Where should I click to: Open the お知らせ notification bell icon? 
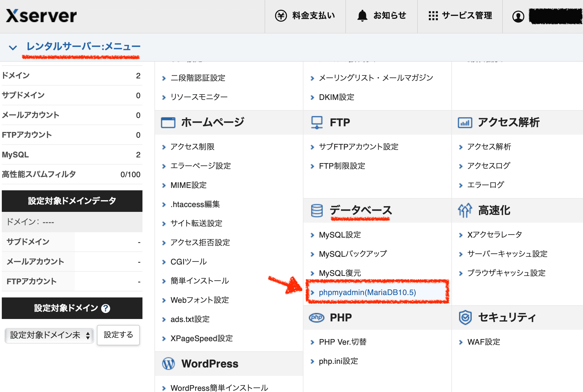coord(362,15)
